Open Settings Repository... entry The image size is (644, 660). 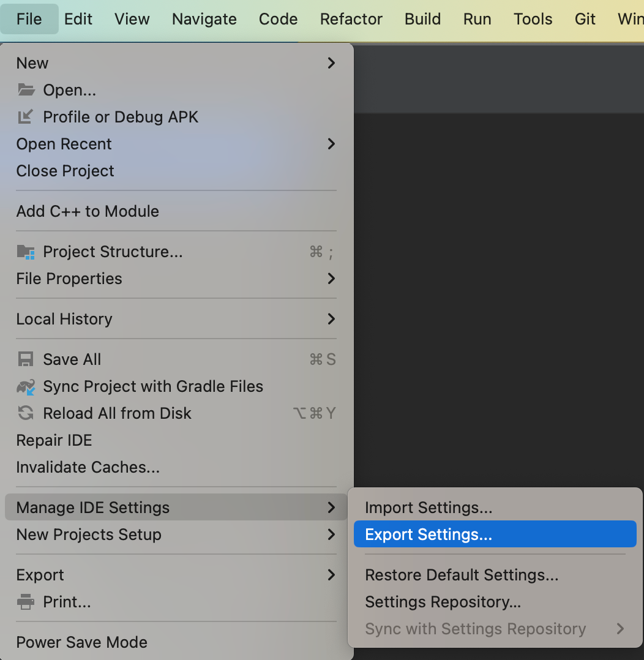tap(443, 602)
